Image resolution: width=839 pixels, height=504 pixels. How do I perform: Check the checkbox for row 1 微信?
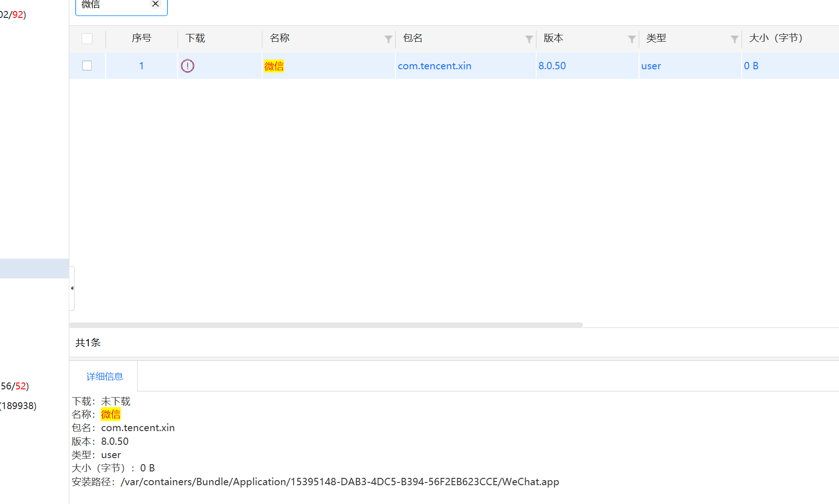click(x=87, y=66)
